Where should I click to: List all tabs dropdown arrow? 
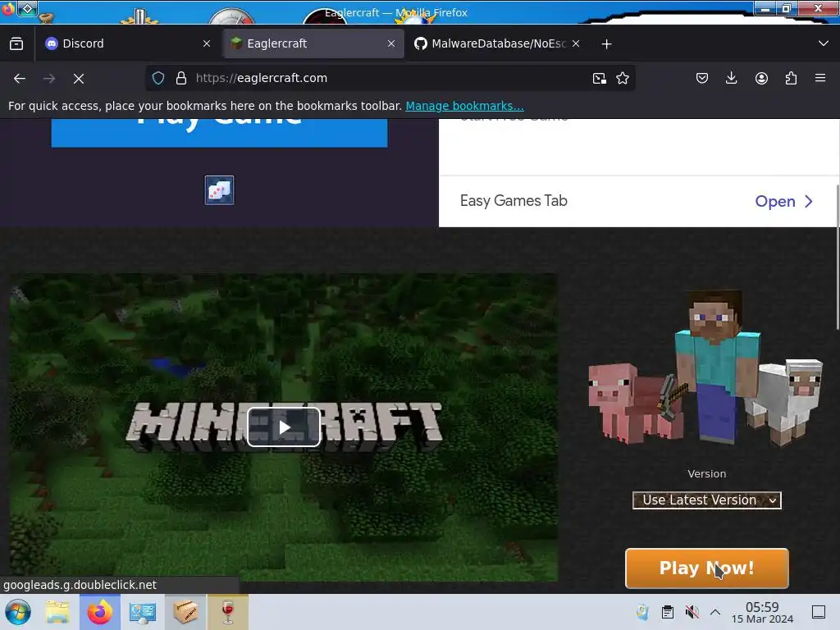point(824,43)
